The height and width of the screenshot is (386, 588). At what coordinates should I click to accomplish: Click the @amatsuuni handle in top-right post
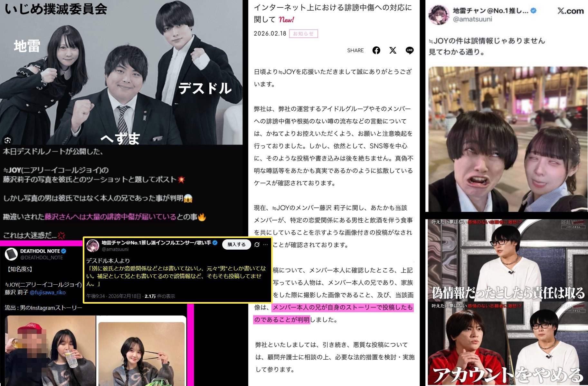[472, 19]
